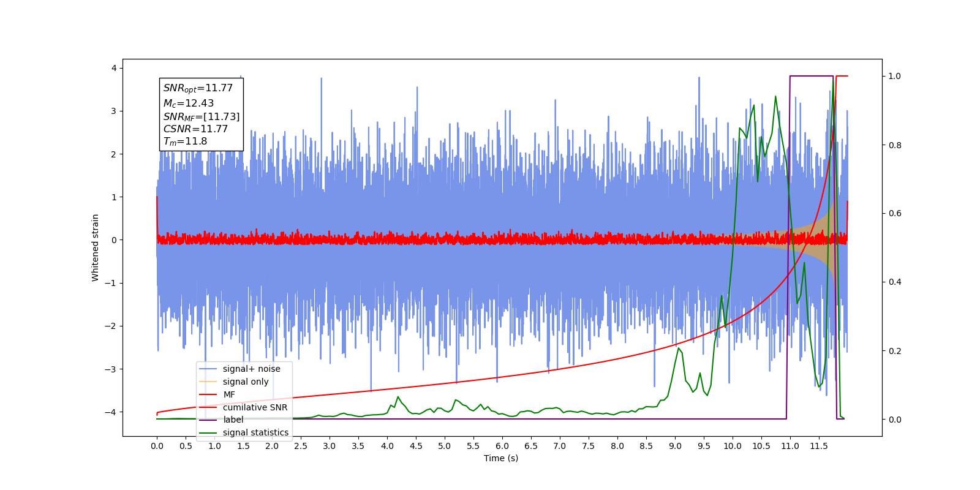Click the 'Whitened strain' y-axis label
Image resolution: width=980 pixels, height=490 pixels.
(x=95, y=247)
